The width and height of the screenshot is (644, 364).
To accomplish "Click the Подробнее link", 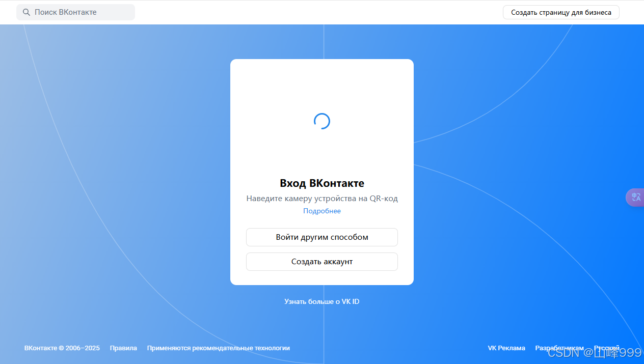I will click(x=322, y=211).
